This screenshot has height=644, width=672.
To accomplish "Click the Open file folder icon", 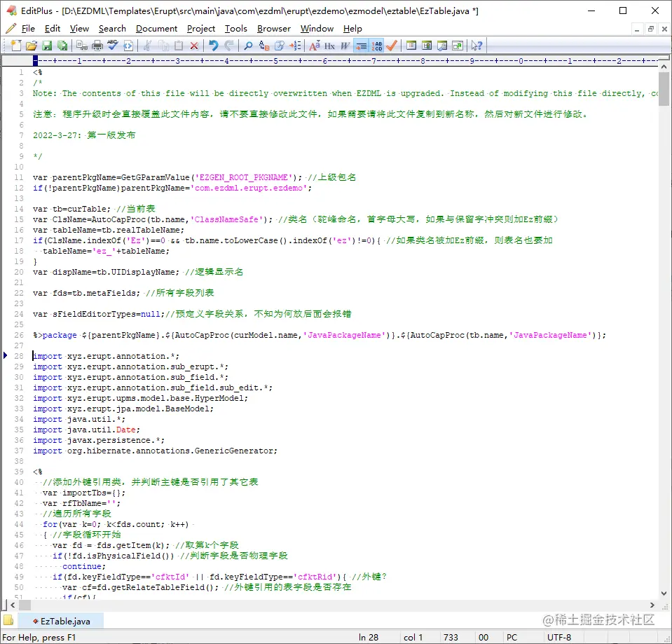I will [32, 46].
